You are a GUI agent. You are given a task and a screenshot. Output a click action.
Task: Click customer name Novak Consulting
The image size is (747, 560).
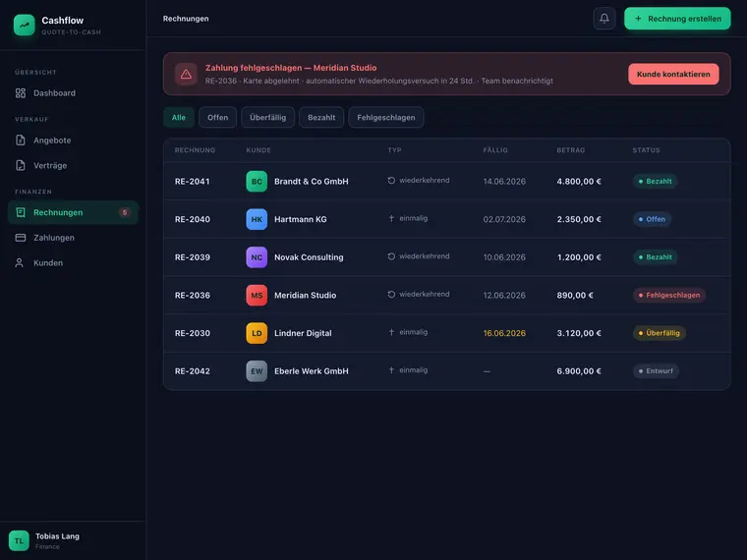(309, 257)
